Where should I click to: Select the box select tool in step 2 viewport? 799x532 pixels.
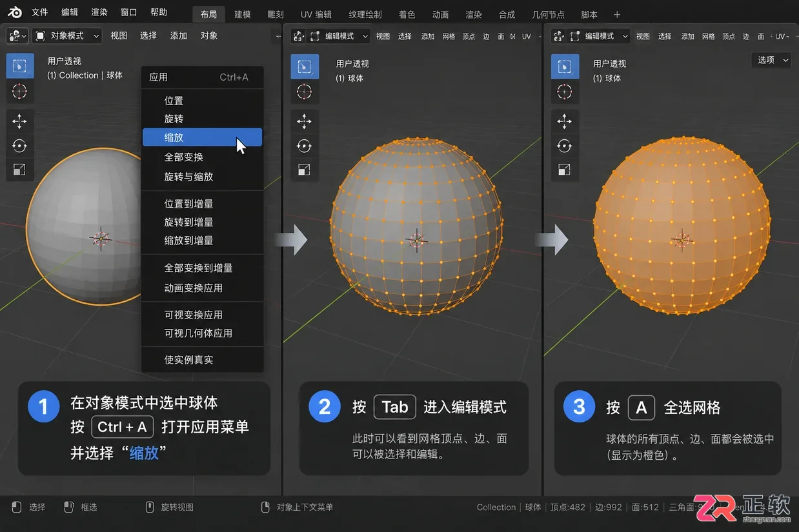pyautogui.click(x=304, y=66)
